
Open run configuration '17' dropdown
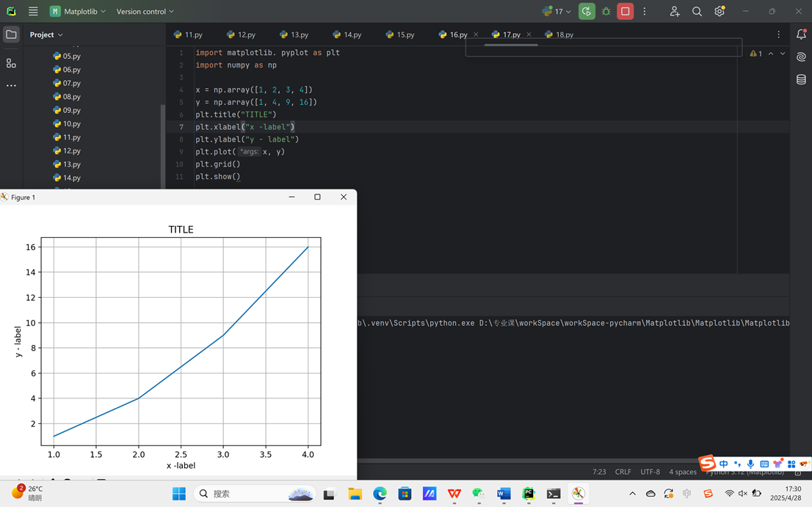[x=557, y=12]
